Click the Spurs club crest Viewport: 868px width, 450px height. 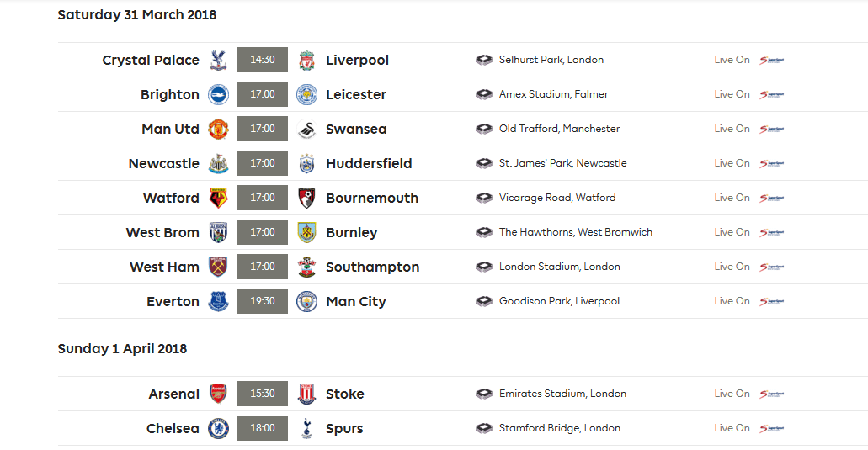[x=306, y=428]
